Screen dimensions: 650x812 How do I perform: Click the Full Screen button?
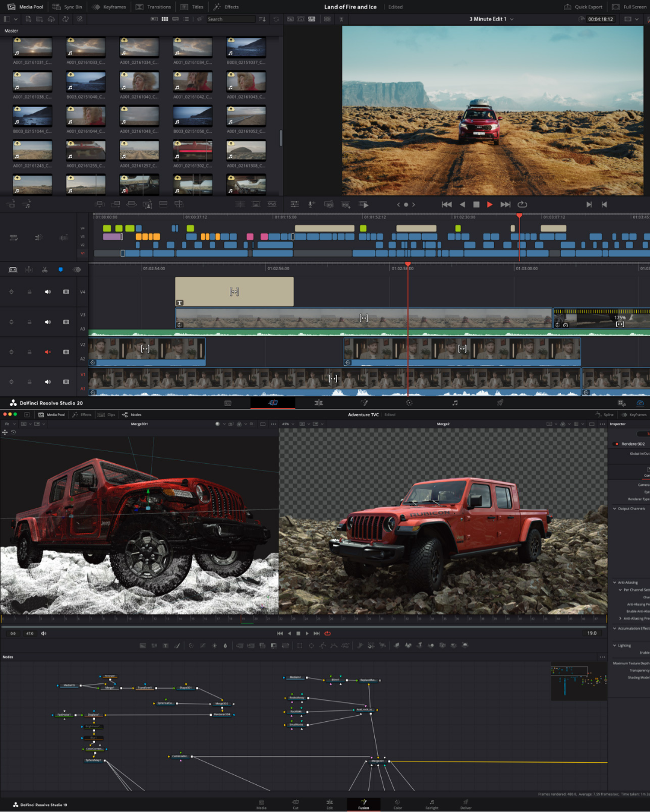tap(630, 7)
